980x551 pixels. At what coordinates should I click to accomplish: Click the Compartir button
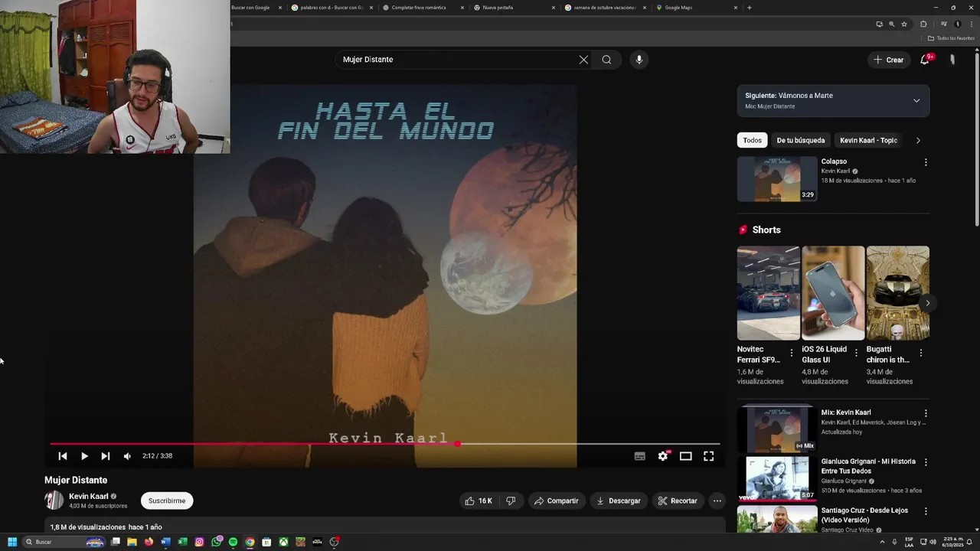(556, 500)
